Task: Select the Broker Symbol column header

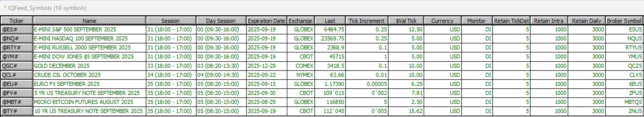Action: click(x=624, y=21)
